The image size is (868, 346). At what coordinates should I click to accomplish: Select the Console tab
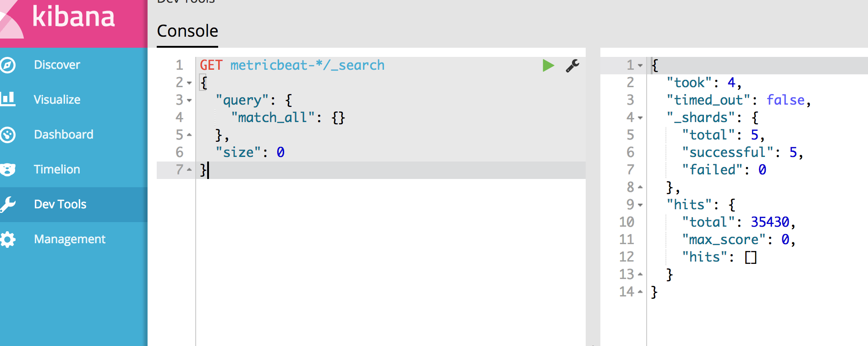coord(187,31)
